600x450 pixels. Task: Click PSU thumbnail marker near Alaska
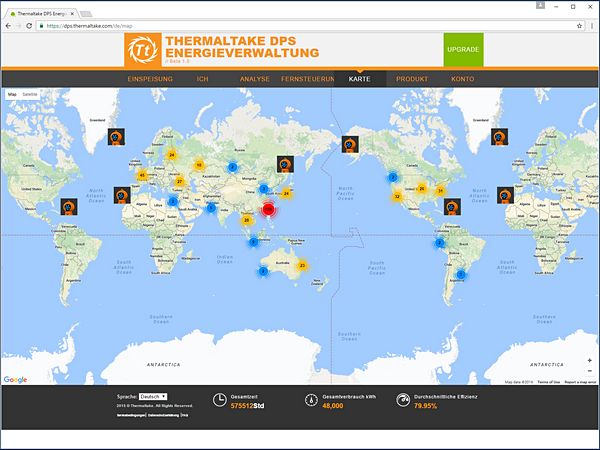350,144
